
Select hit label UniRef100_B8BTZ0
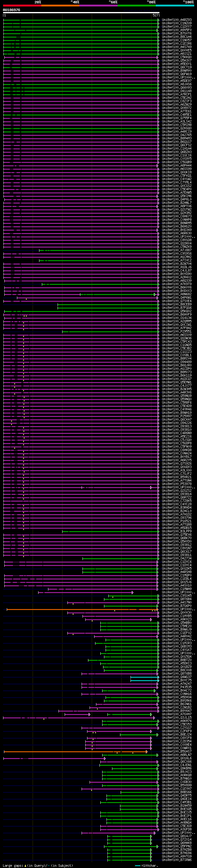coord(176,660)
